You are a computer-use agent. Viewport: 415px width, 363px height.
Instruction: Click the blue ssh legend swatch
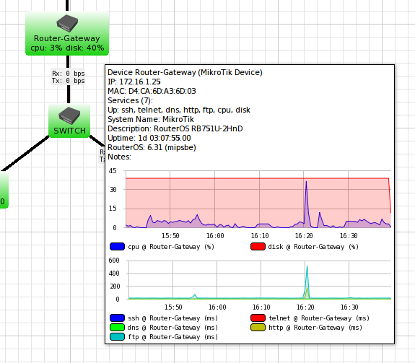pos(117,318)
